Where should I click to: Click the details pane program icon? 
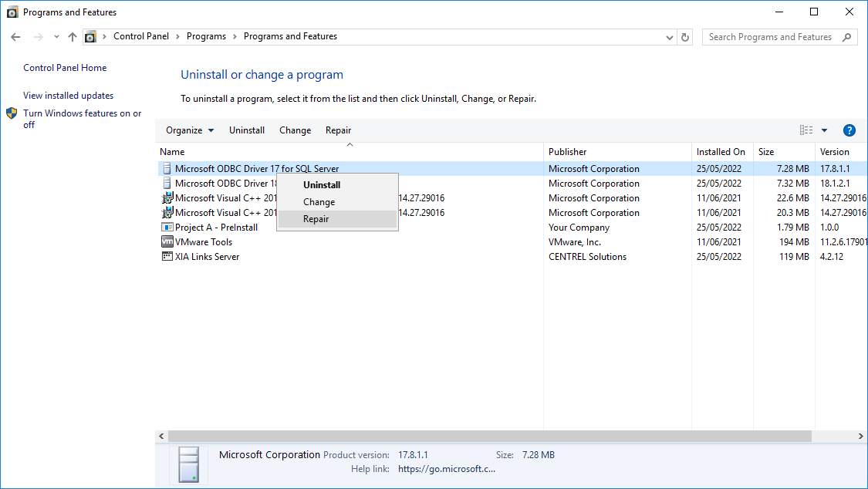(188, 464)
